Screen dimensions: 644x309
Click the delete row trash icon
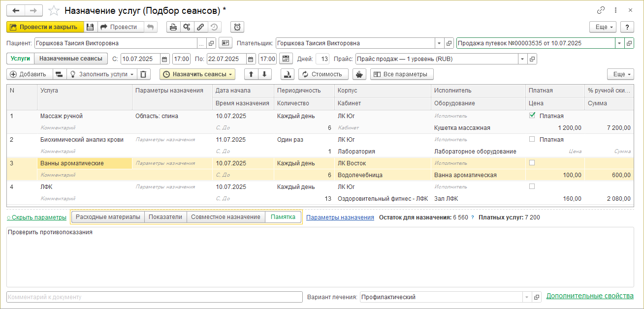tap(143, 74)
